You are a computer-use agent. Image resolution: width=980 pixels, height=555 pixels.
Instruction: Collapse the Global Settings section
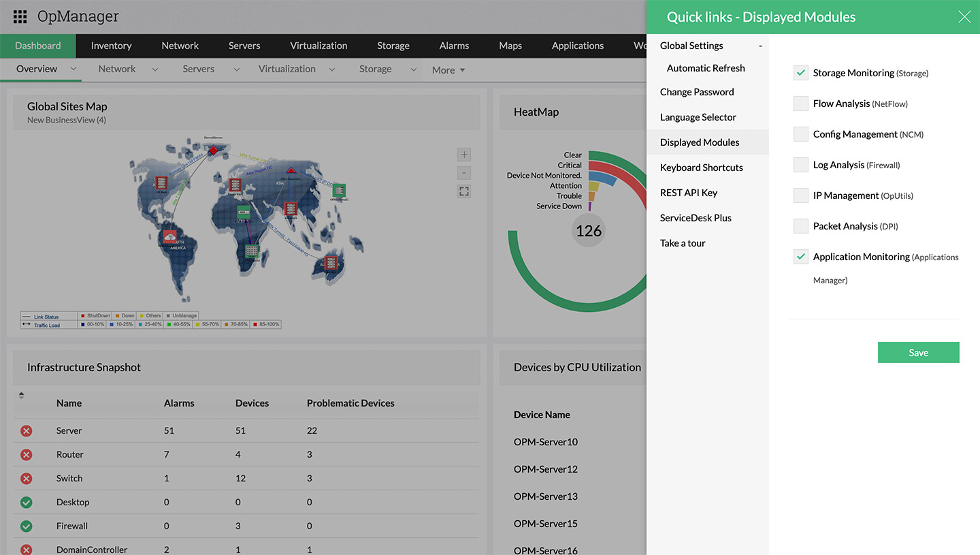(x=760, y=46)
